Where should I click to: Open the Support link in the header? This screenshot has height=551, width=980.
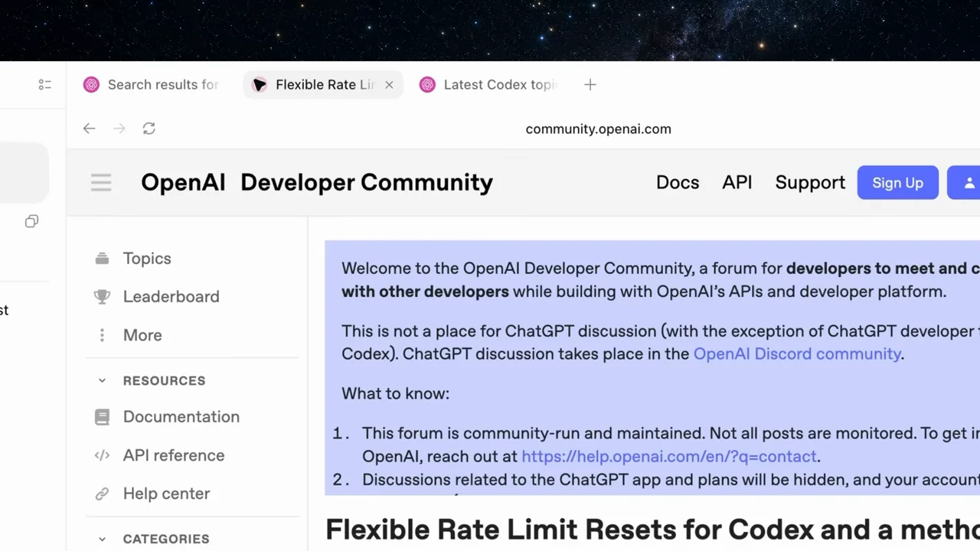click(810, 182)
